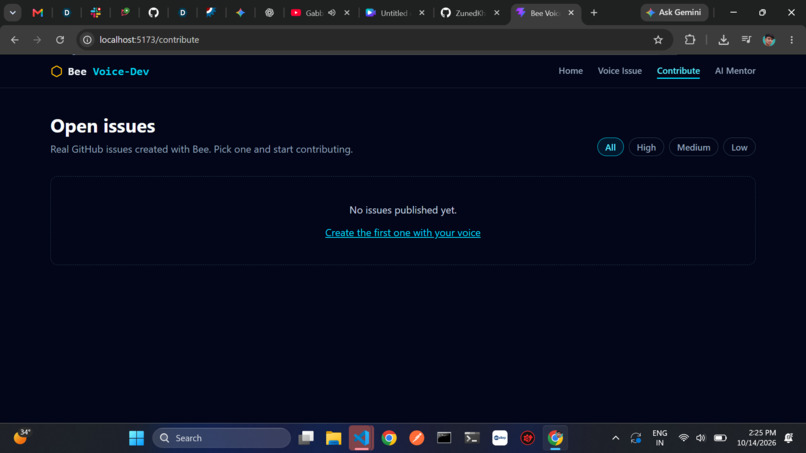Open the weather widget showing 34°
This screenshot has height=453, width=806.
[21, 437]
